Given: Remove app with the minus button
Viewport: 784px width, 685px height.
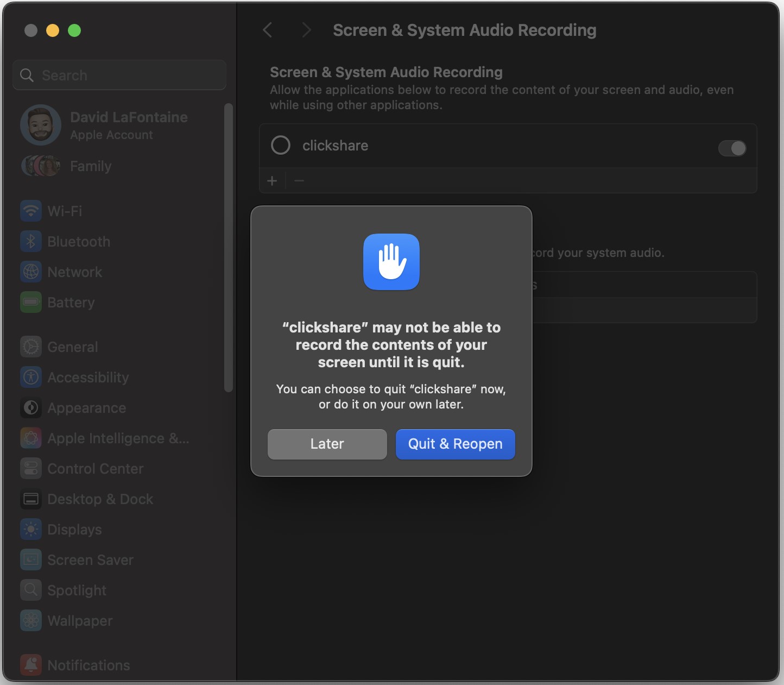Looking at the screenshot, I should [299, 180].
